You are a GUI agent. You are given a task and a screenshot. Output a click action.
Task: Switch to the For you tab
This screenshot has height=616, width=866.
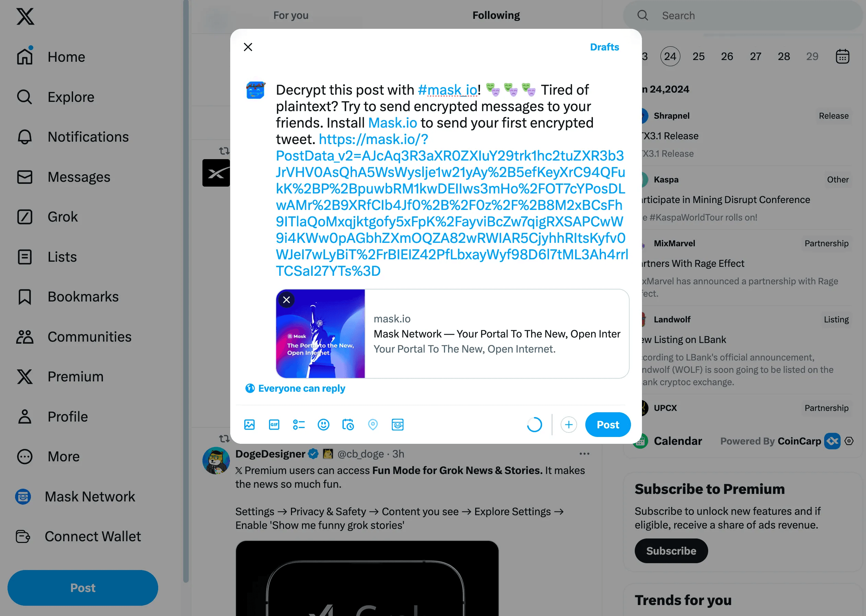coord(291,15)
